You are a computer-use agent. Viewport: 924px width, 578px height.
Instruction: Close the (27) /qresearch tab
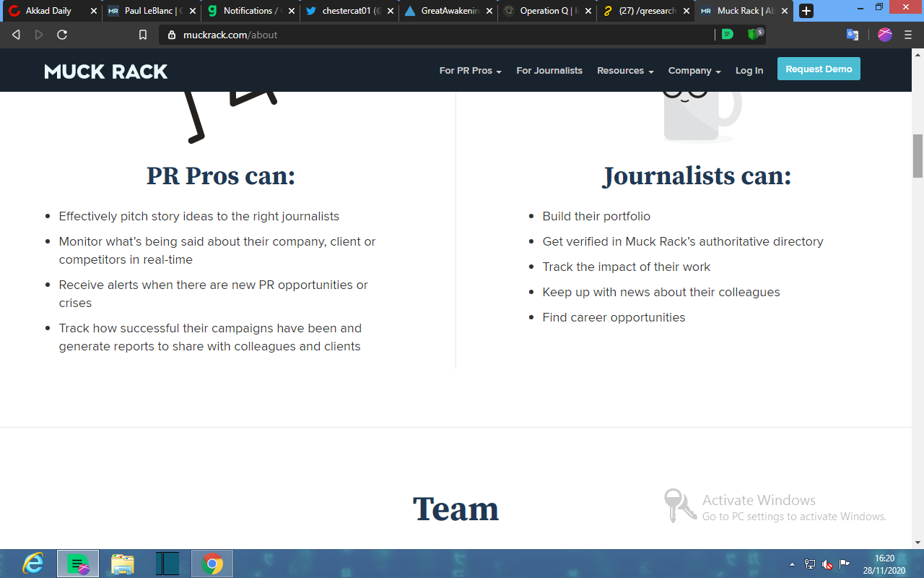(687, 11)
